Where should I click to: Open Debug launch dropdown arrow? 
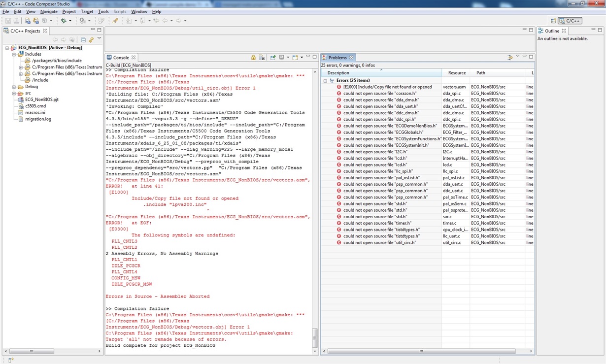70,21
